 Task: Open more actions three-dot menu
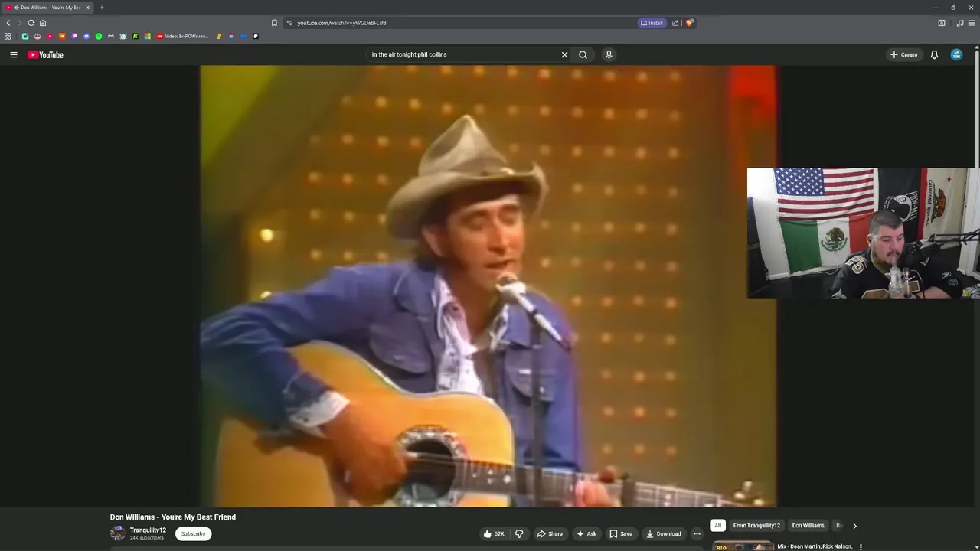point(697,533)
